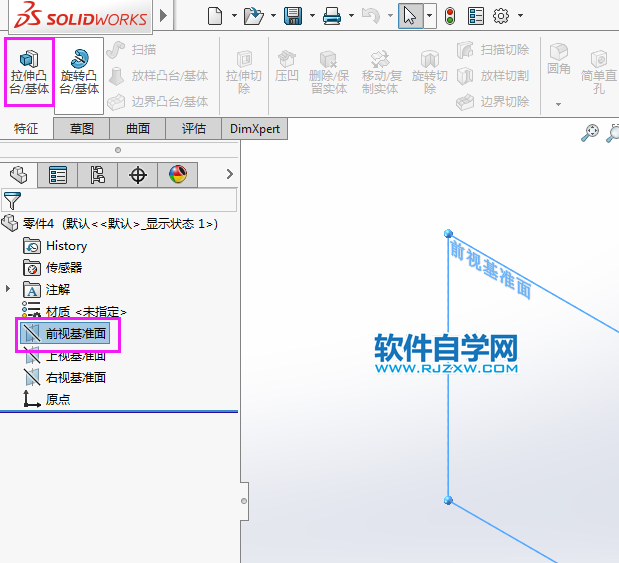Save the current part

[293, 16]
